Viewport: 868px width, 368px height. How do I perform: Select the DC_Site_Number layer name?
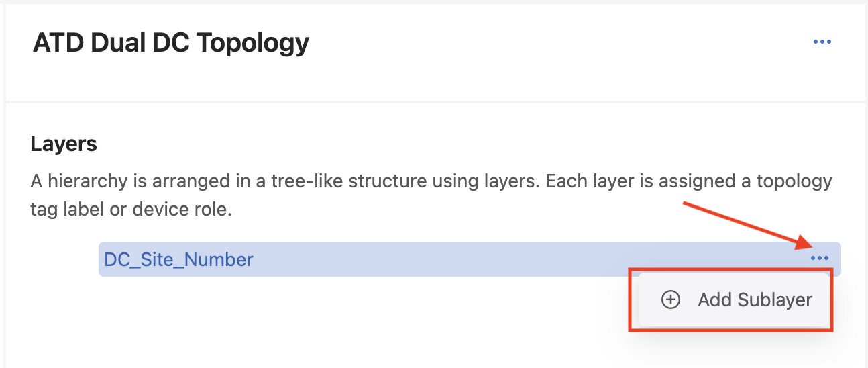(179, 259)
